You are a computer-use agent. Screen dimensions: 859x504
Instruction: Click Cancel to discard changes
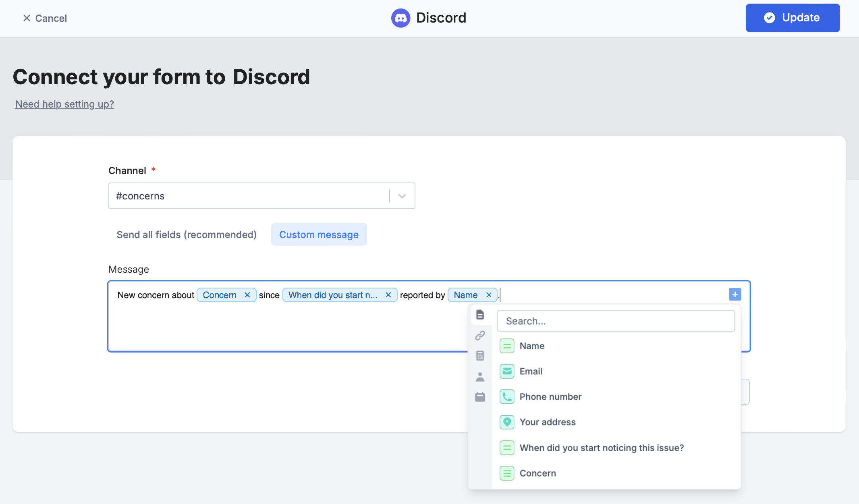click(45, 18)
